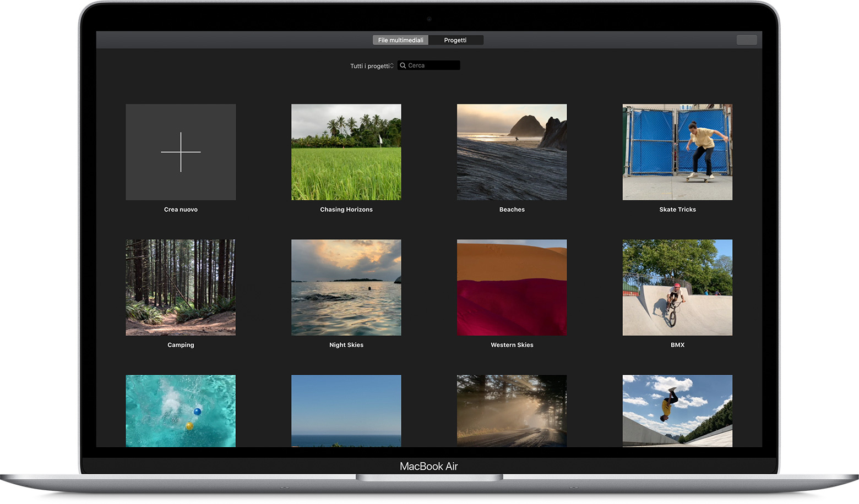Image resolution: width=859 pixels, height=504 pixels.
Task: Click the Western Skies title text
Action: pyautogui.click(x=512, y=345)
